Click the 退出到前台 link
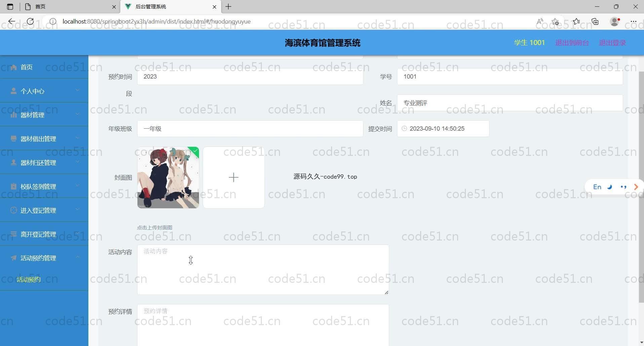The image size is (644, 346). point(572,43)
